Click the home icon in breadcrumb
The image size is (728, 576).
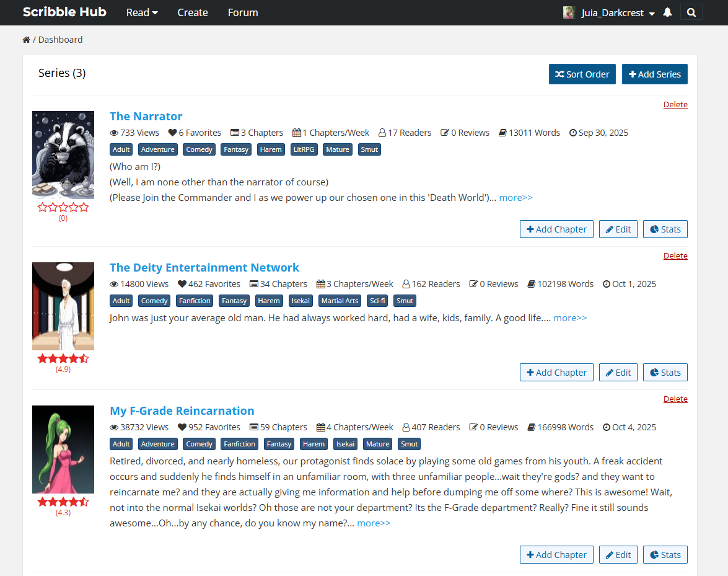26,40
